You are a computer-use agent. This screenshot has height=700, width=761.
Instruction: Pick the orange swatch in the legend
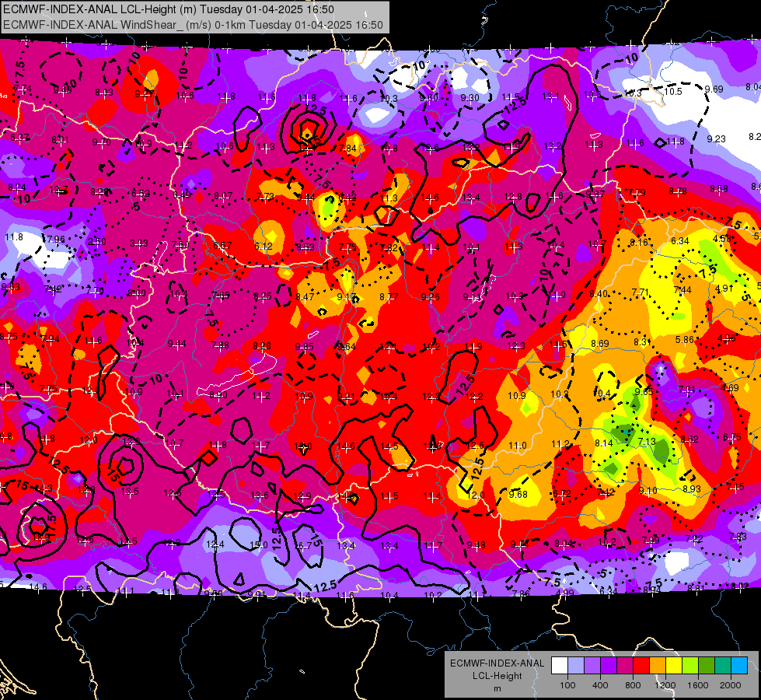click(x=658, y=666)
